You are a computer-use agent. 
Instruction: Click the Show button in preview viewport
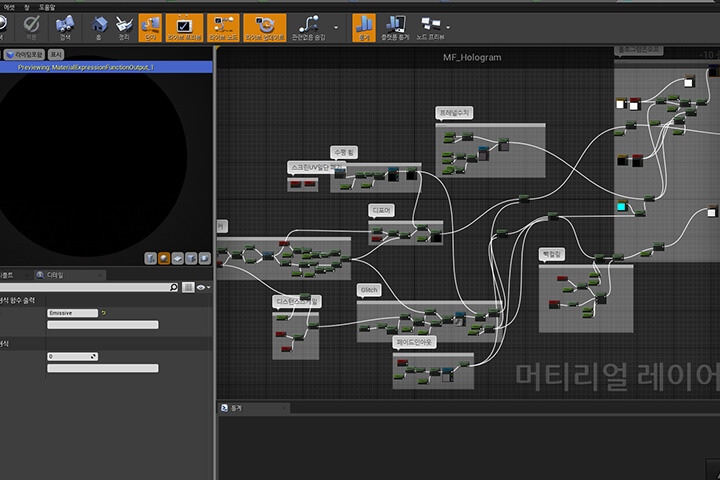(x=56, y=55)
